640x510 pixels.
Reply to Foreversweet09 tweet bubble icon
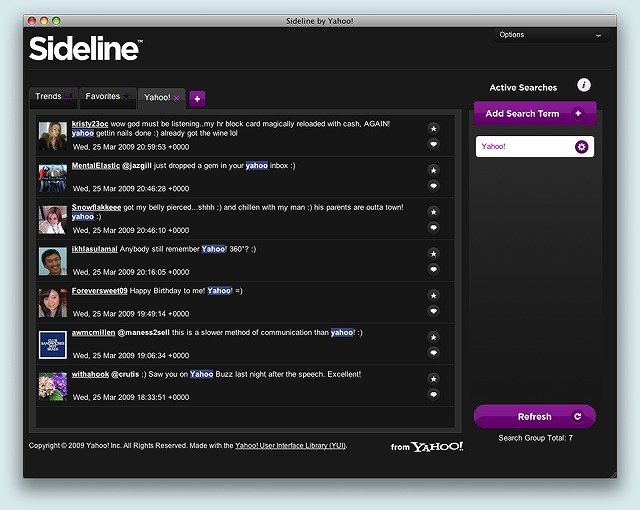433,311
